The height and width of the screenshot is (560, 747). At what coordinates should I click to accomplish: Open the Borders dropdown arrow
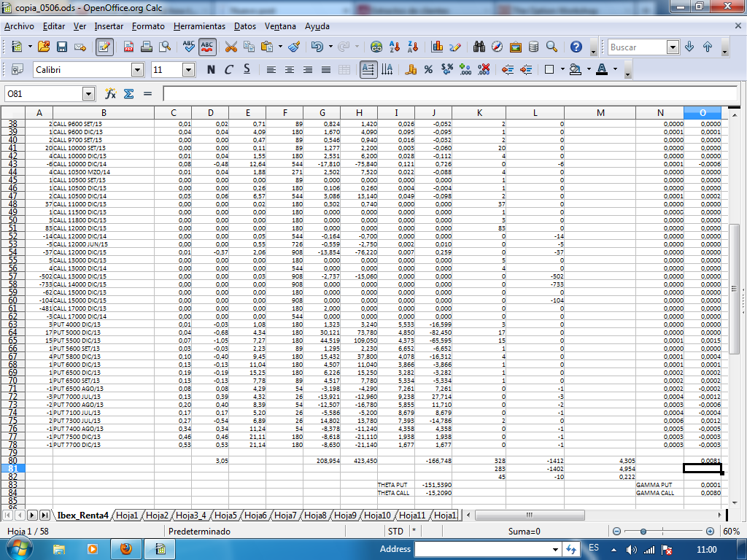[x=562, y=69]
